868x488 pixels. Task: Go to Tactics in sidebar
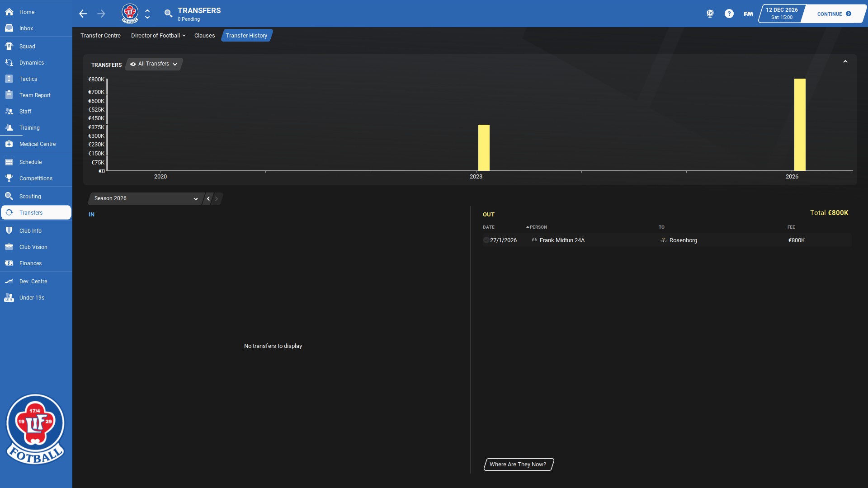(x=28, y=79)
